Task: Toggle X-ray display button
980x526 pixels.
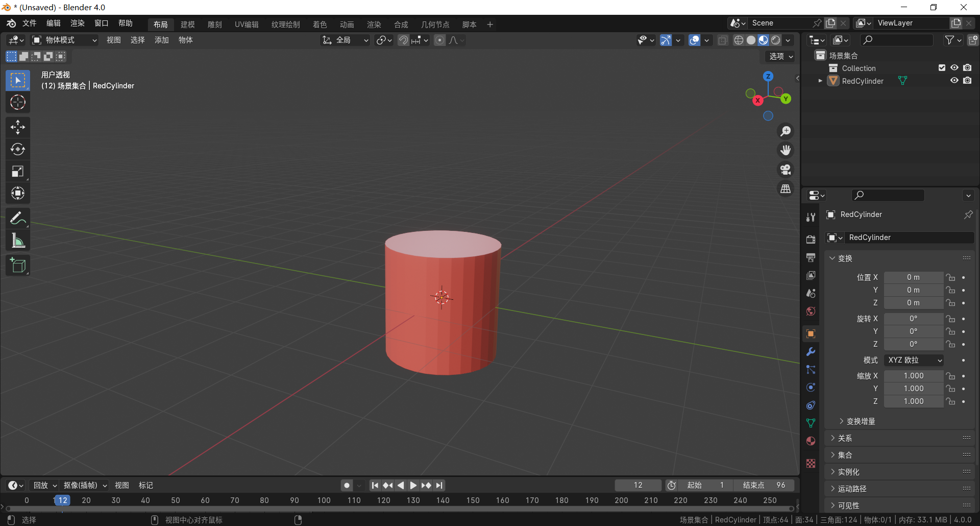Action: [722, 40]
